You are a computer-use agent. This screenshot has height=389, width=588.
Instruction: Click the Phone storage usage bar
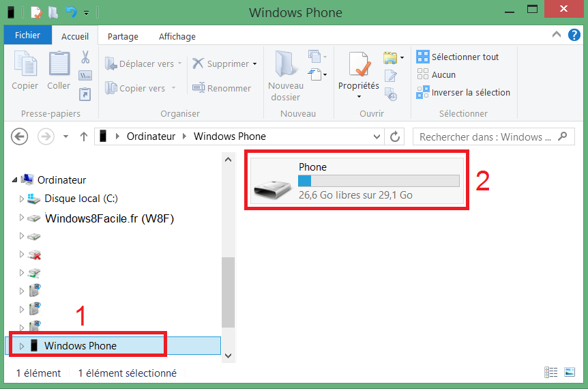point(379,181)
